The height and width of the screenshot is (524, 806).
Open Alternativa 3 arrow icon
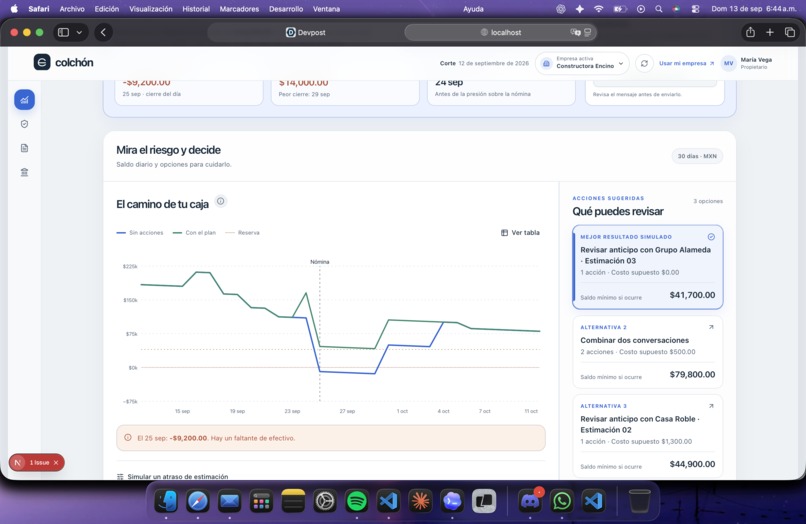[x=711, y=406]
